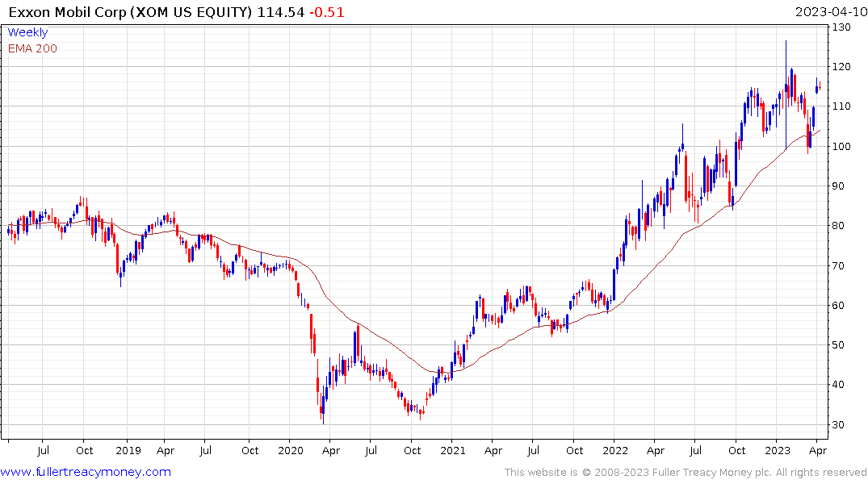
Task: Click the 2020 year label on time axis
Action: click(291, 451)
